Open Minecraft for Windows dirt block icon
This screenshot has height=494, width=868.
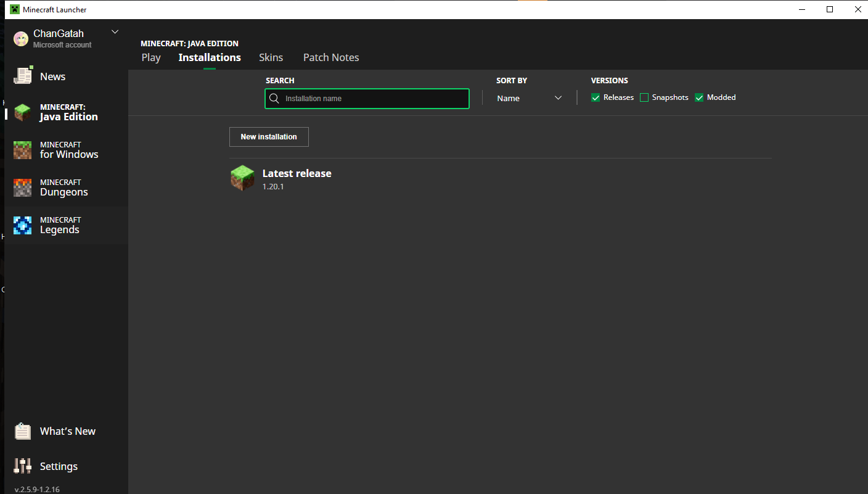tap(23, 150)
